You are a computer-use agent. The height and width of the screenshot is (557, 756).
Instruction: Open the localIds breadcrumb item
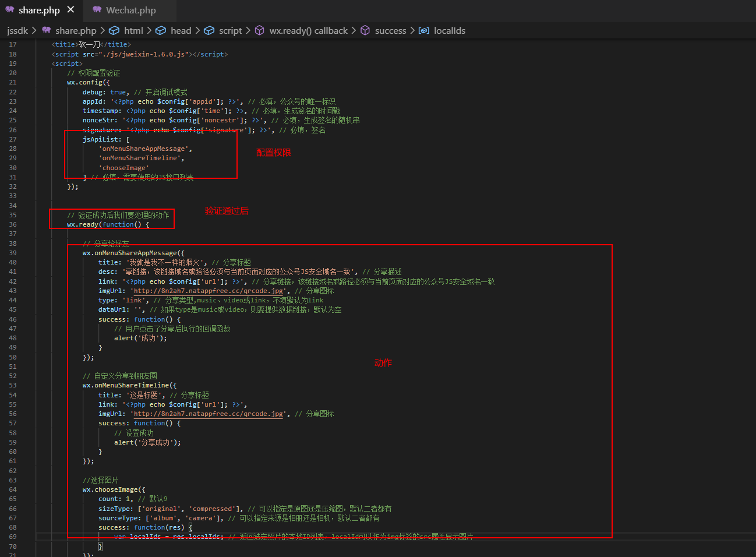[450, 30]
